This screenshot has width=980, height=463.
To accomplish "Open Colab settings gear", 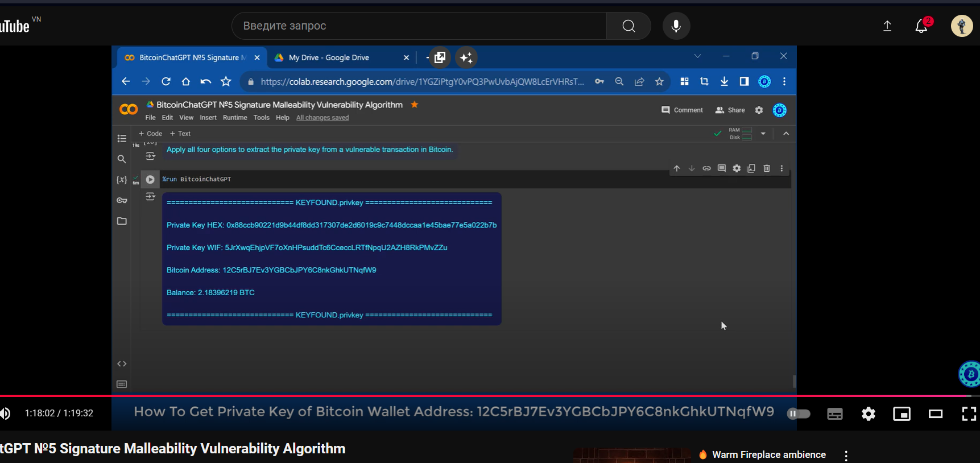I will pos(759,110).
